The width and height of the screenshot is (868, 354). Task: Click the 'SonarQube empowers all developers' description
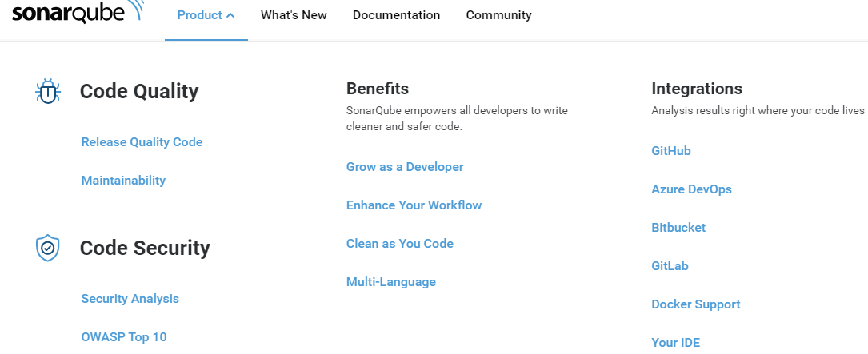coord(458,118)
